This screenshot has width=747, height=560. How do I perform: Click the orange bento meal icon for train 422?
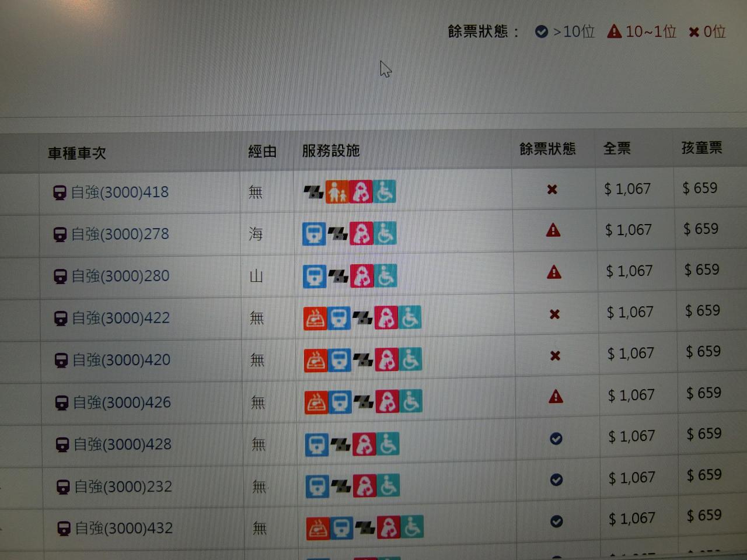pos(315,318)
